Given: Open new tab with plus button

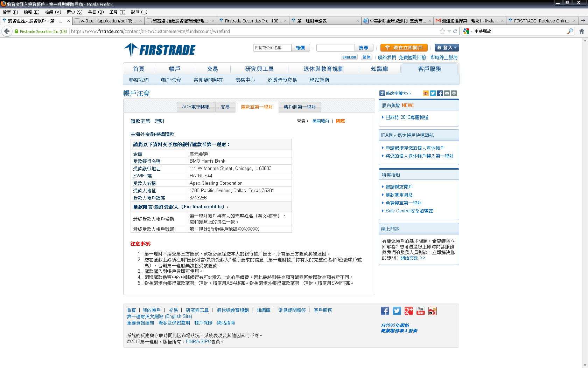Looking at the screenshot, I should [583, 21].
